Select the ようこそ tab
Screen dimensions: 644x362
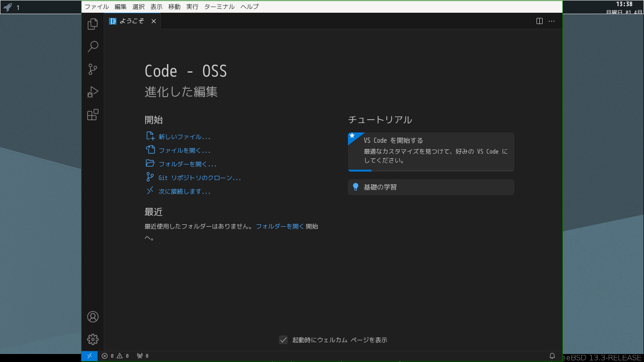point(132,21)
